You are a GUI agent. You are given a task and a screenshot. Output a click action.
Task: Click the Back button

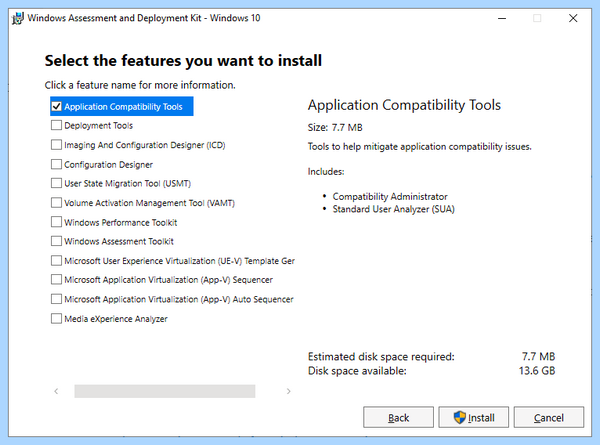398,417
